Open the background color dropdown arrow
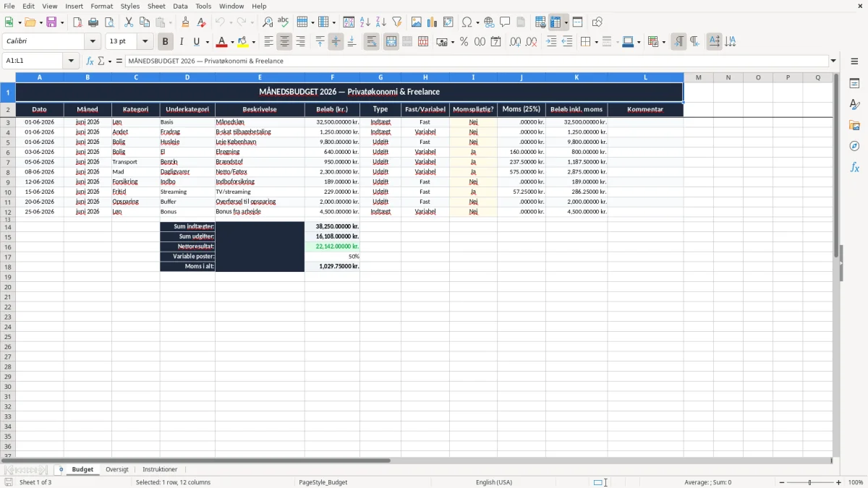 point(253,42)
